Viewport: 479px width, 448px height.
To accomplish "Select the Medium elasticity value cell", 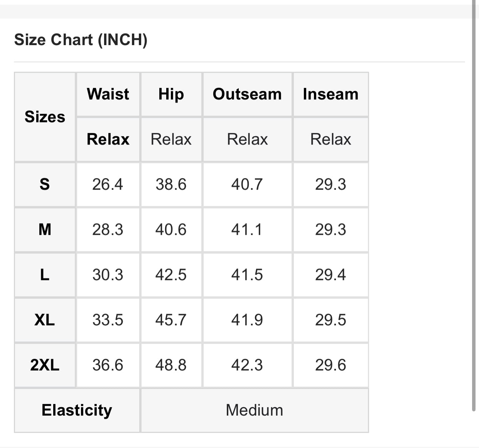I will (255, 410).
